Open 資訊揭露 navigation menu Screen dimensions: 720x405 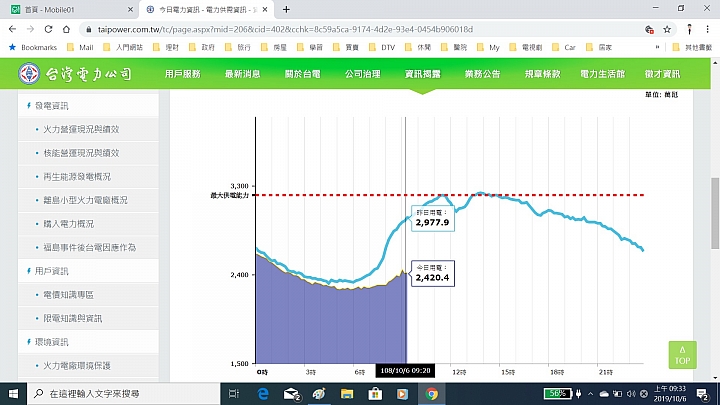click(x=422, y=74)
